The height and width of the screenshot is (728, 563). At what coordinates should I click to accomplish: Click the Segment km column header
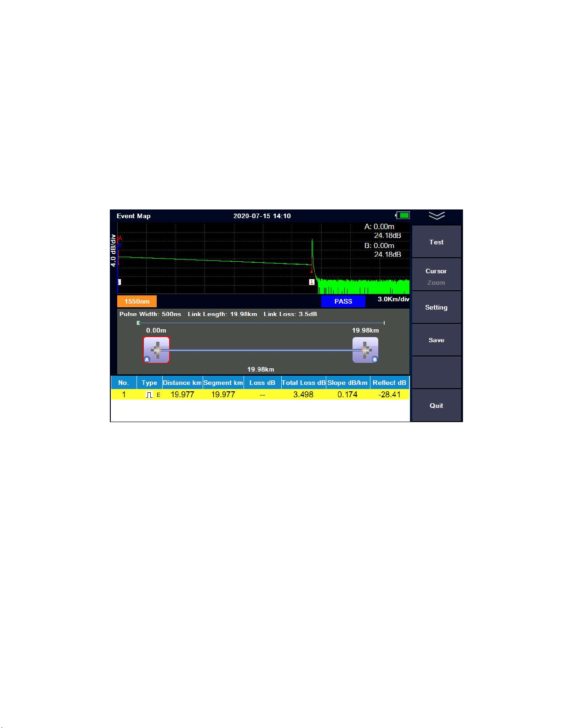223,383
